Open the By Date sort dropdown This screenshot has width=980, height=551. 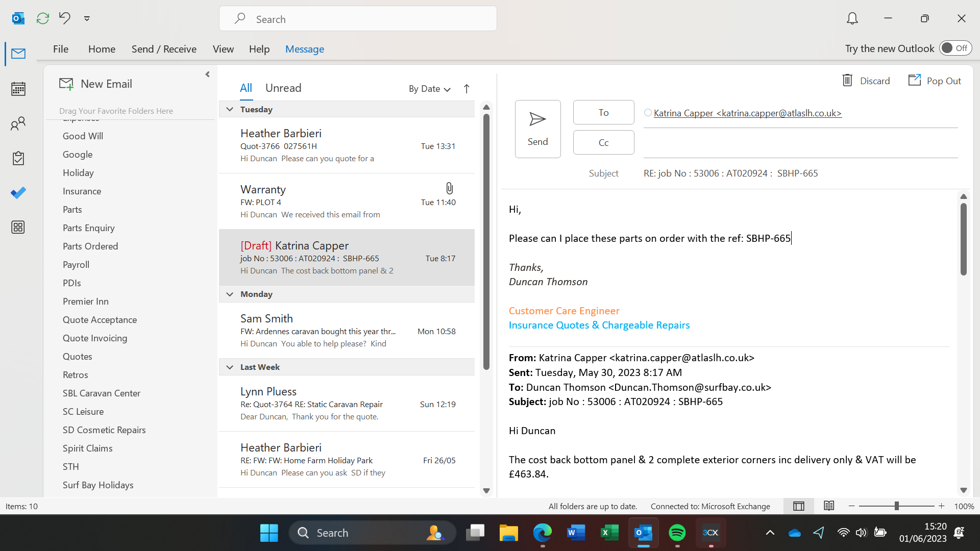(x=429, y=89)
